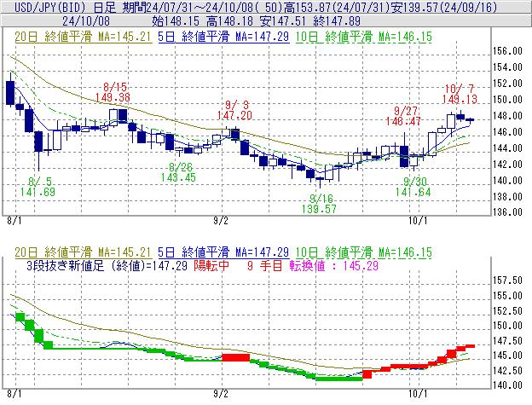
Task: Click the period low 139.57(24/09/16) text
Action: [x=444, y=7]
